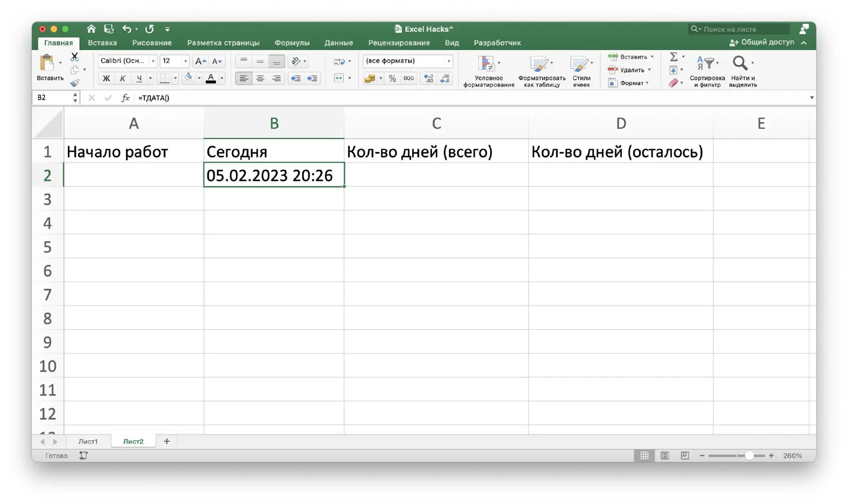
Task: Click the Insert Function fx icon
Action: pyautogui.click(x=125, y=98)
